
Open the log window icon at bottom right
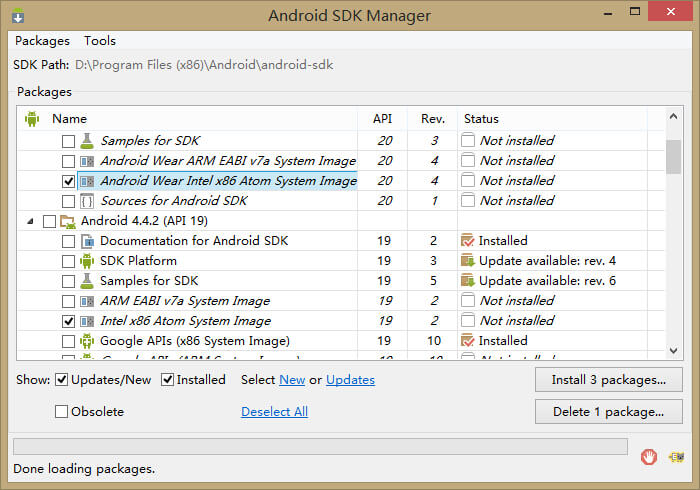pyautogui.click(x=676, y=457)
